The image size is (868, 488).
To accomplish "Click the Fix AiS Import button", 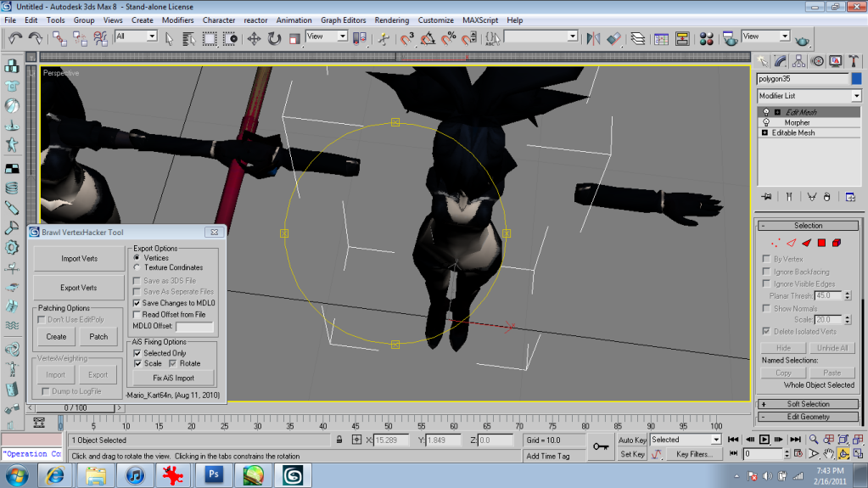I will (x=174, y=378).
